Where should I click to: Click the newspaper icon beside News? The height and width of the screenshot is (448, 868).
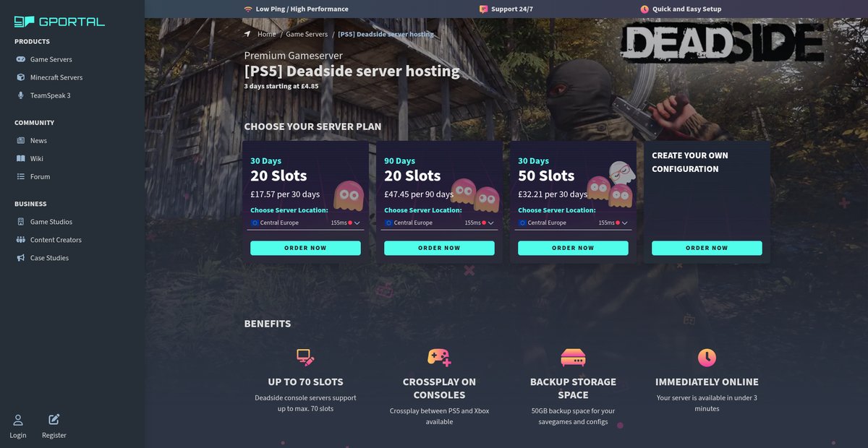point(21,140)
